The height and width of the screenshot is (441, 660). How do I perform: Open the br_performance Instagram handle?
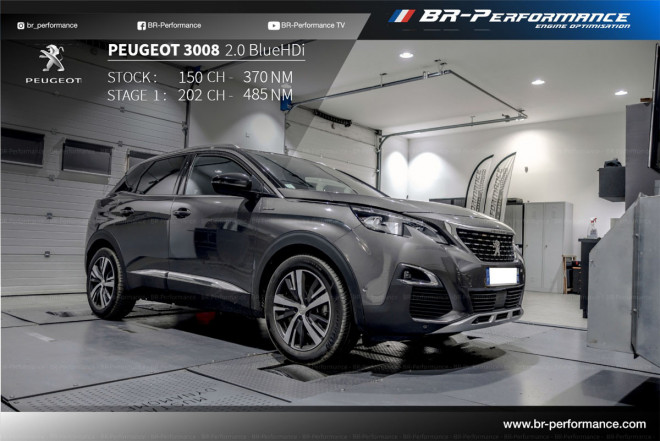click(52, 25)
